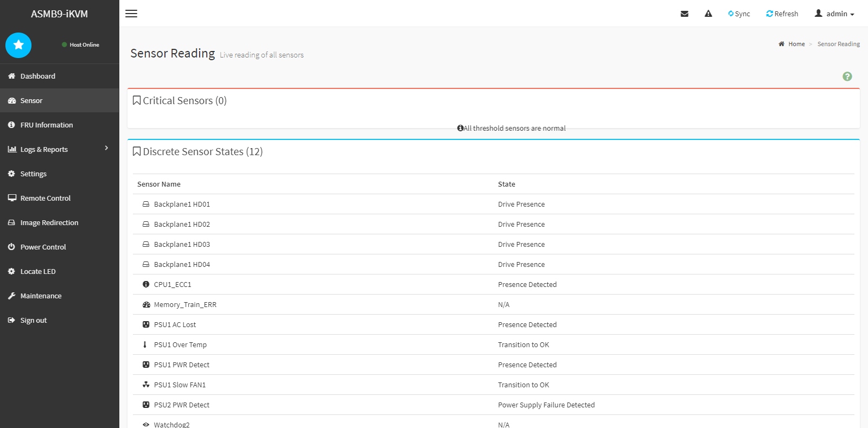868x428 pixels.
Task: Click the Sync button
Action: (739, 14)
